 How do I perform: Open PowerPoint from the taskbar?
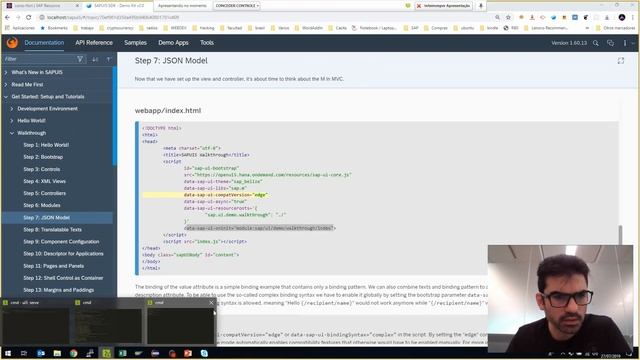188,353
